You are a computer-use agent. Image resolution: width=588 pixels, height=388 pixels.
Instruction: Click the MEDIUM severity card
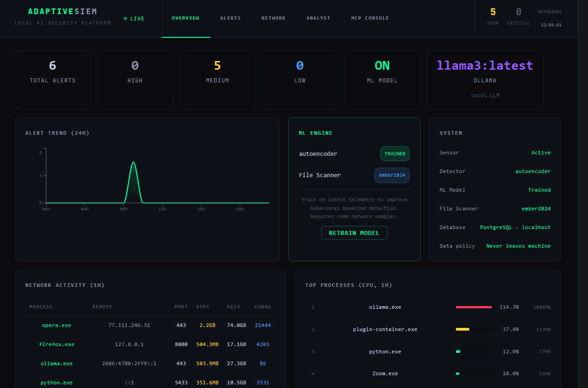pos(217,80)
